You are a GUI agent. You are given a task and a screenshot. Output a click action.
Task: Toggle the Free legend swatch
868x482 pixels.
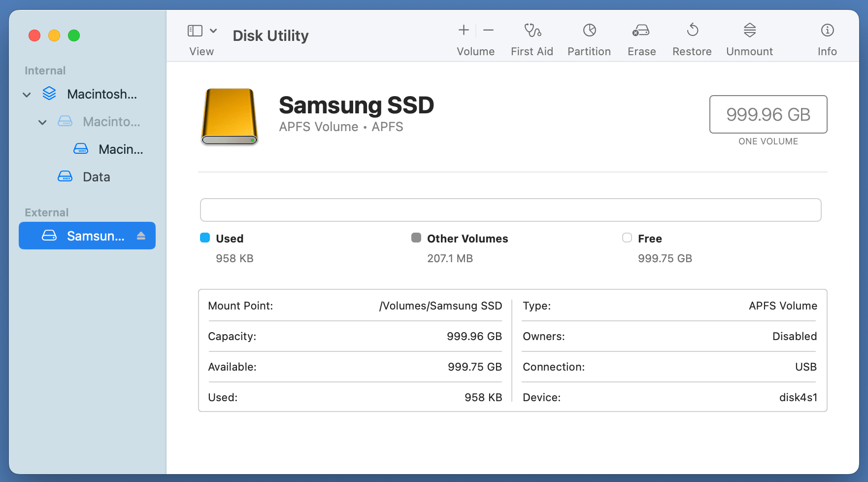(627, 238)
